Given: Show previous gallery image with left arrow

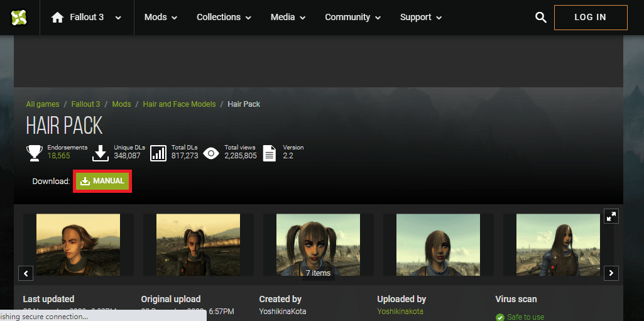Looking at the screenshot, I should (26, 273).
